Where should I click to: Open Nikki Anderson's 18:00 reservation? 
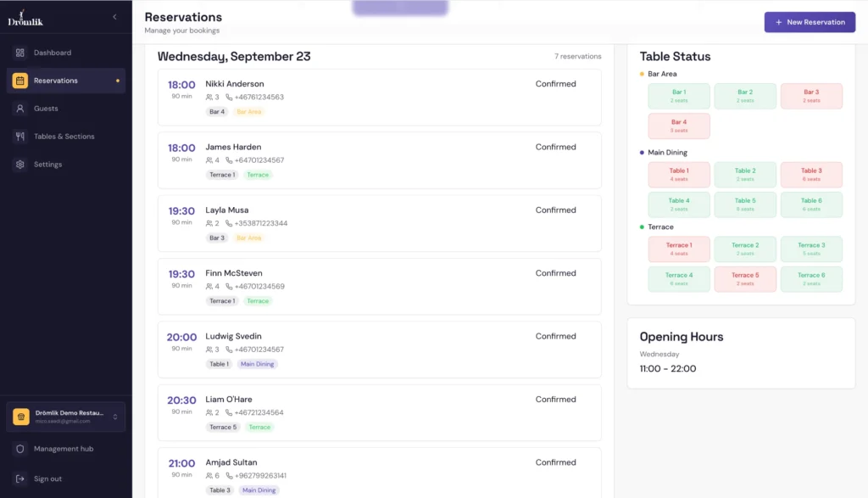tap(379, 98)
